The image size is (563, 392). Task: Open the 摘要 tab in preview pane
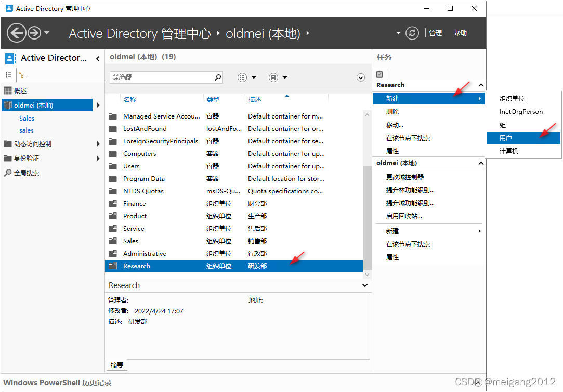pyautogui.click(x=117, y=365)
